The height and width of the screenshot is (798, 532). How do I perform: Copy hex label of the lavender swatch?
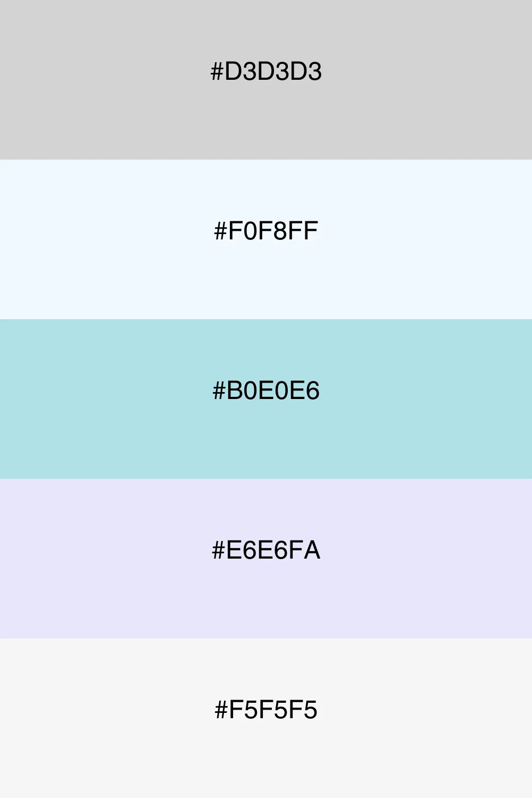(x=266, y=551)
